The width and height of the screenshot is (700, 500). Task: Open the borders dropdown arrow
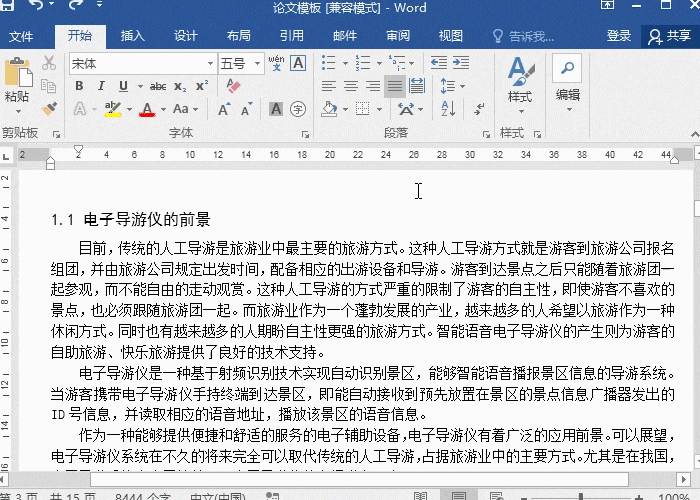(x=379, y=109)
